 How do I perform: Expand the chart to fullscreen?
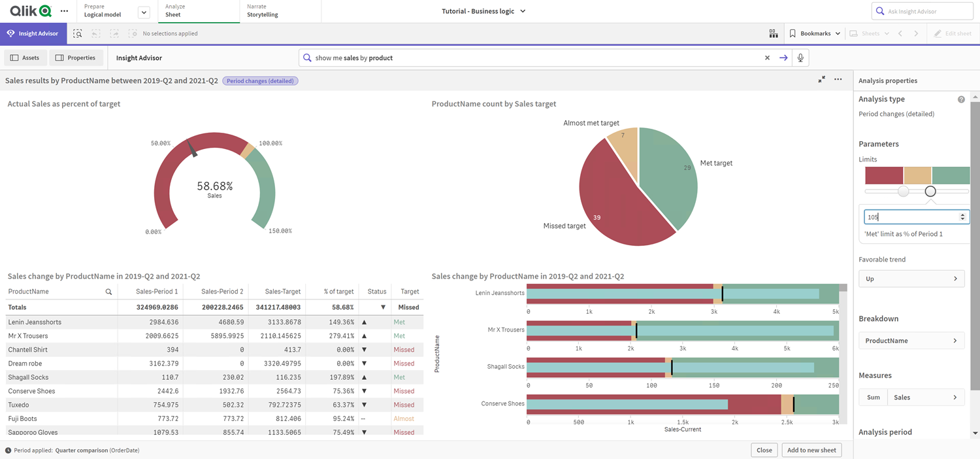click(821, 79)
